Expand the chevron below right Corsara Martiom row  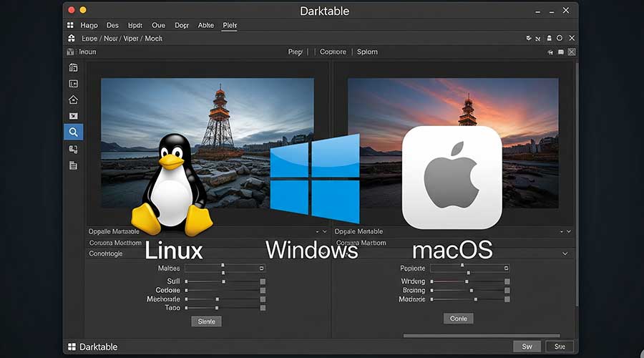click(x=565, y=253)
